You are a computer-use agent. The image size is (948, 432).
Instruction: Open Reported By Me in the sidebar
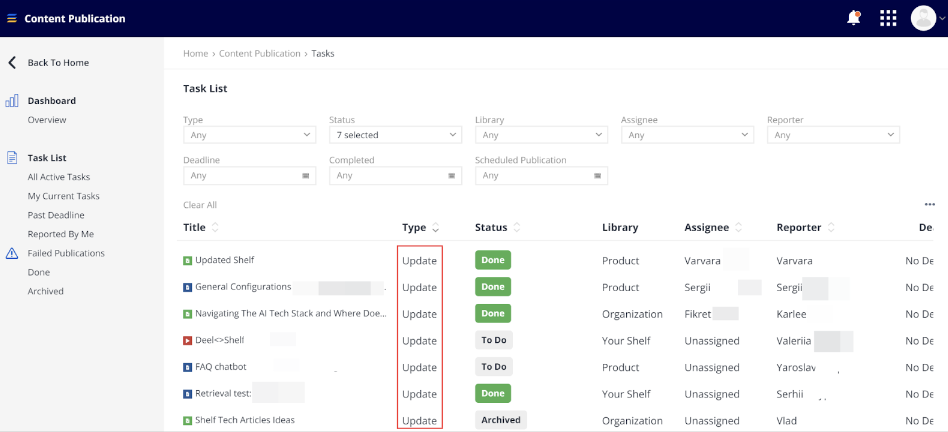point(60,234)
